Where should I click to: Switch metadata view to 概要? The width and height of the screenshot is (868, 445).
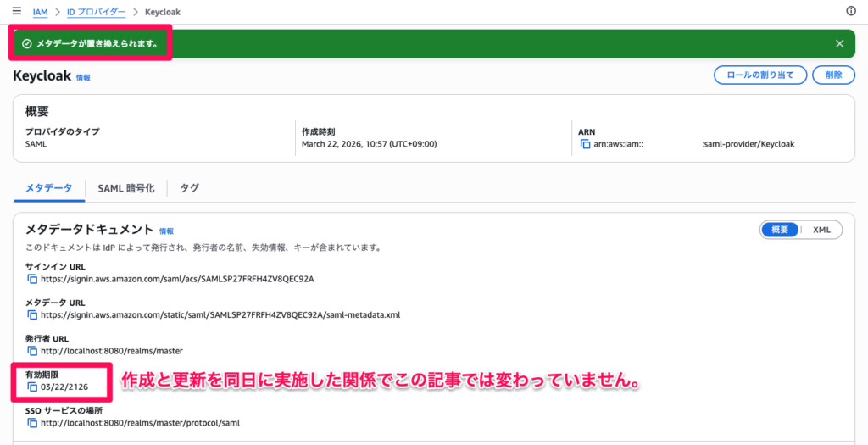[779, 230]
